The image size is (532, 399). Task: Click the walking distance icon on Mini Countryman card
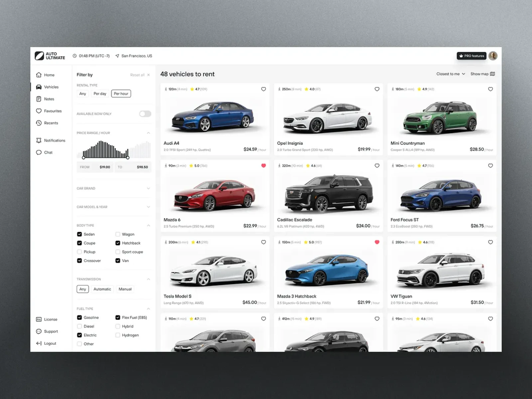pyautogui.click(x=393, y=89)
